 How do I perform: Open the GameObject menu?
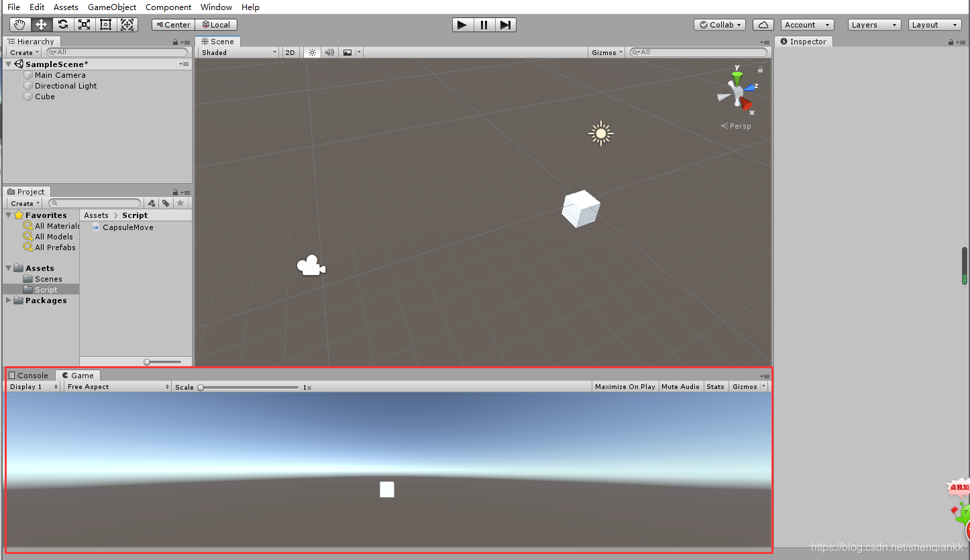pyautogui.click(x=112, y=7)
